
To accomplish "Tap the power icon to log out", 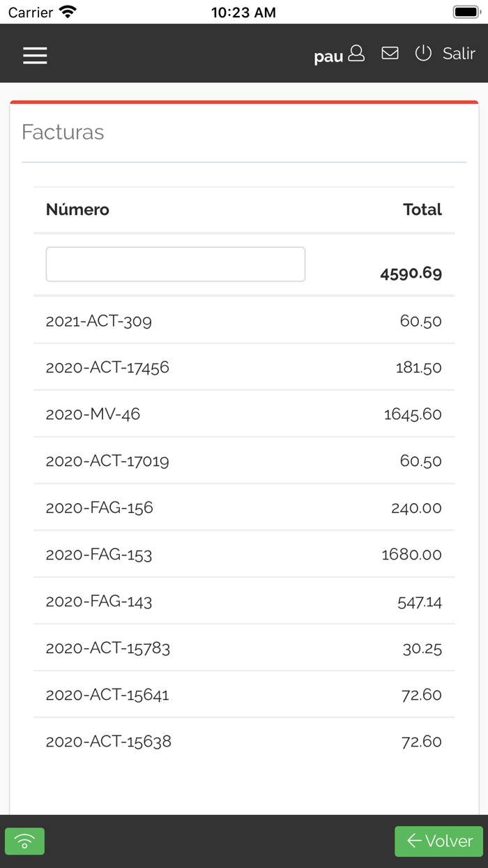I will 423,53.
